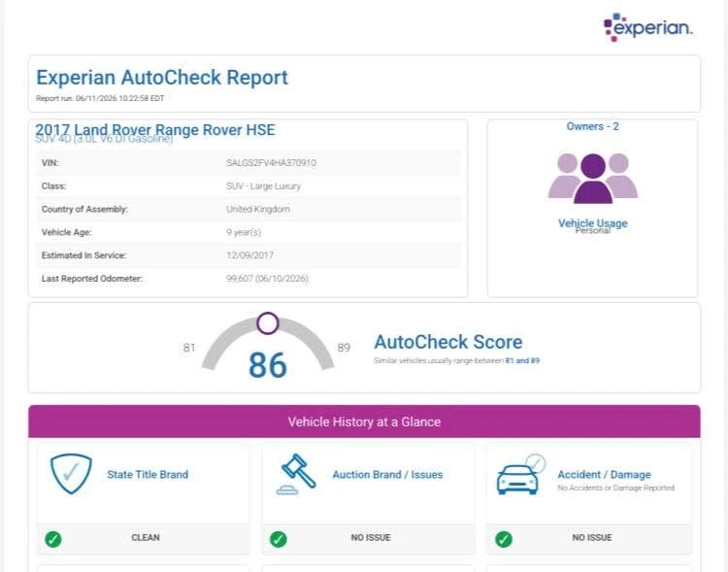The image size is (728, 572).
Task: Click the estimated in service date 12/09/2017
Action: point(249,255)
